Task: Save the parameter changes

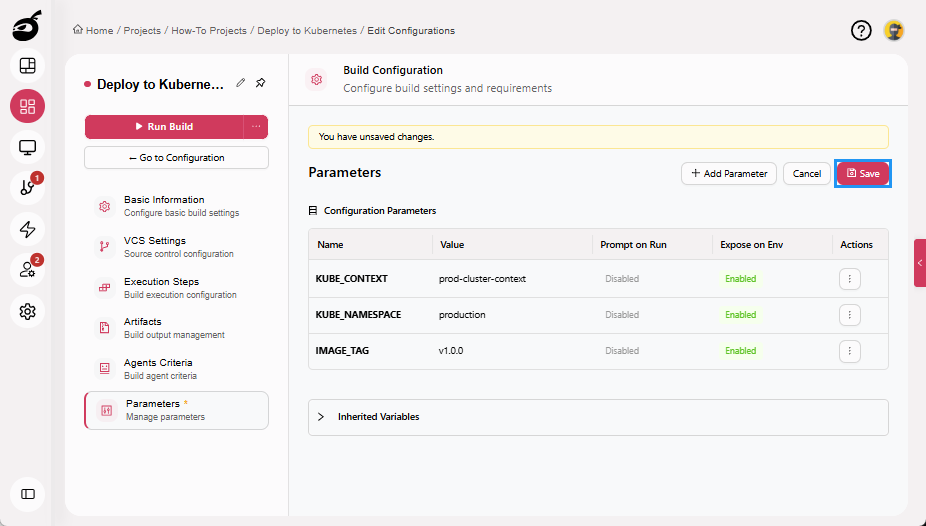Action: (863, 174)
